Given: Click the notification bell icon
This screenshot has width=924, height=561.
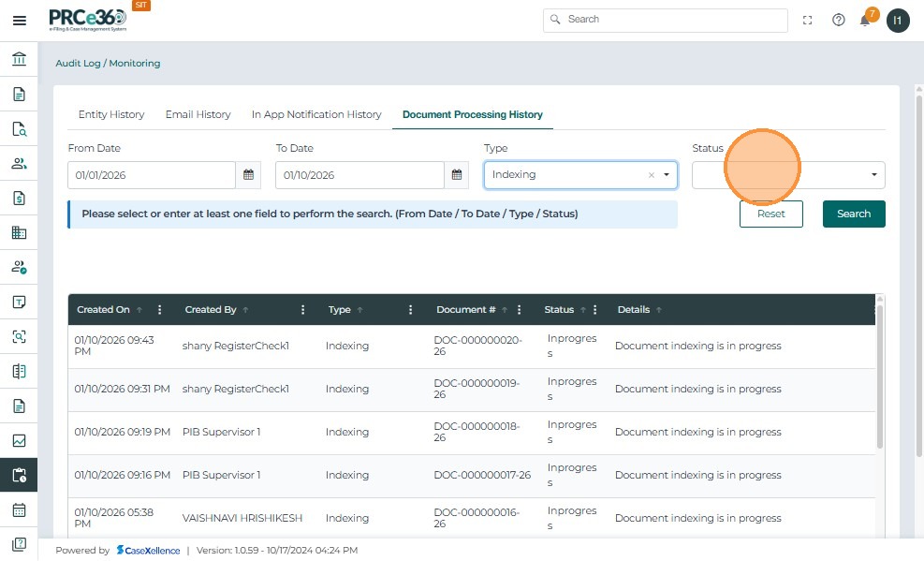Looking at the screenshot, I should 865,21.
